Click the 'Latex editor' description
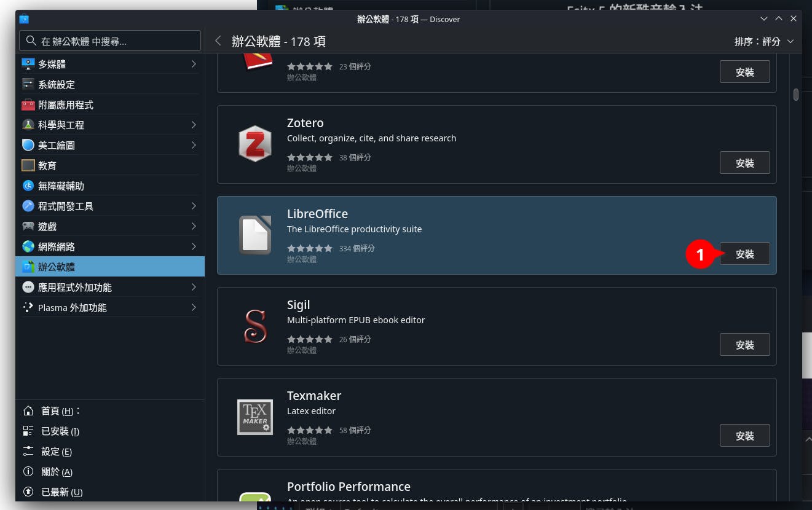The image size is (812, 510). point(311,411)
